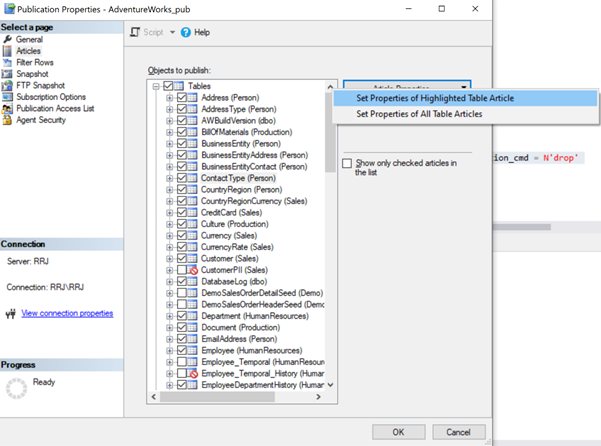This screenshot has height=446, width=601.
Task: Click the connection properties plug icon
Action: pyautogui.click(x=11, y=314)
